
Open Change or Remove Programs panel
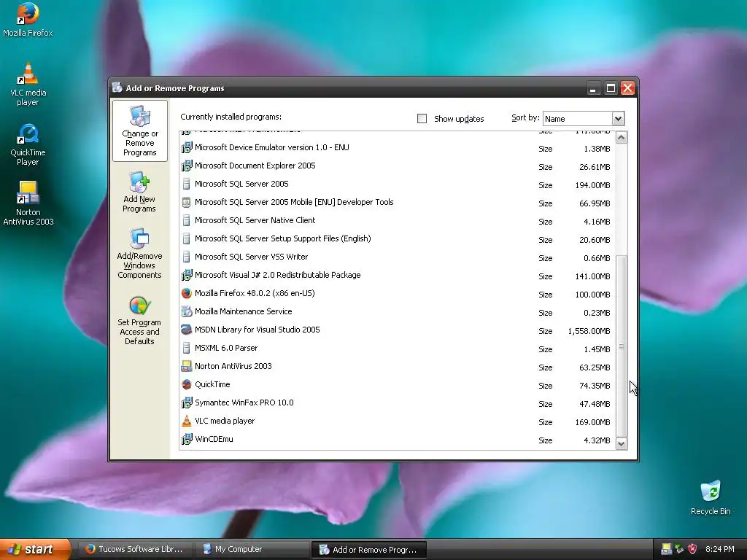139,131
